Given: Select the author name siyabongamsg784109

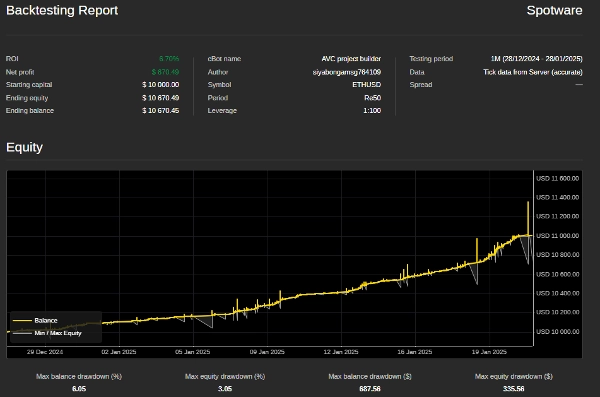Looking at the screenshot, I should pos(347,72).
